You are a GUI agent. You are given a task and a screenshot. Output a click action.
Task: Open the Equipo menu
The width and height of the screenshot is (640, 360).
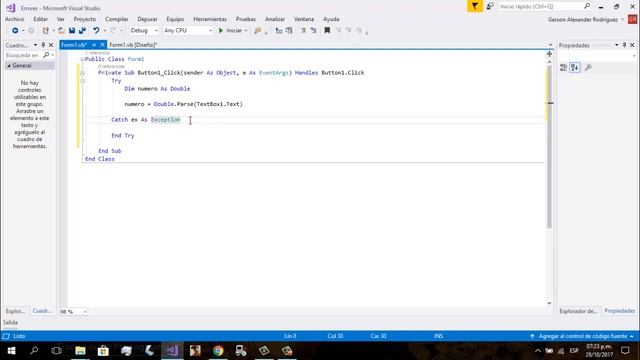click(x=175, y=19)
